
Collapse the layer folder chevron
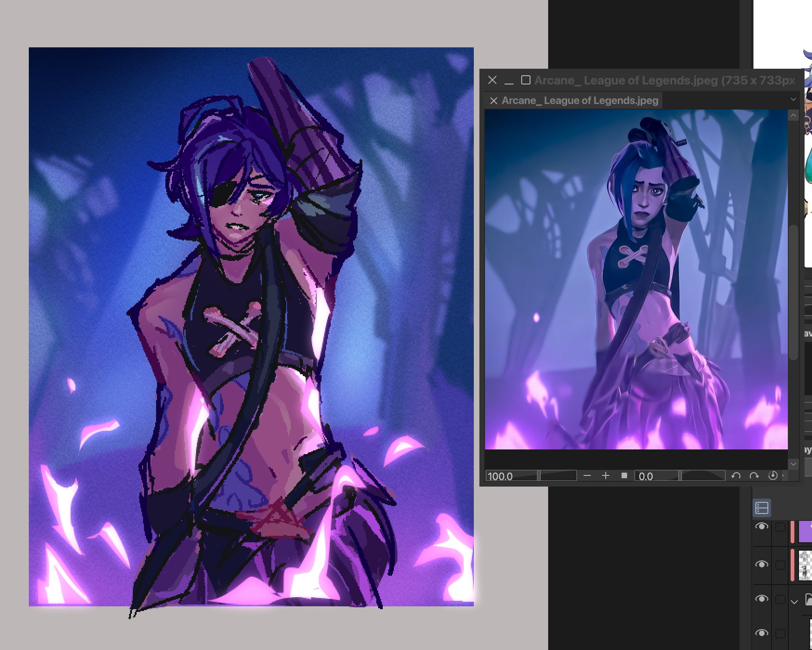pos(794,601)
